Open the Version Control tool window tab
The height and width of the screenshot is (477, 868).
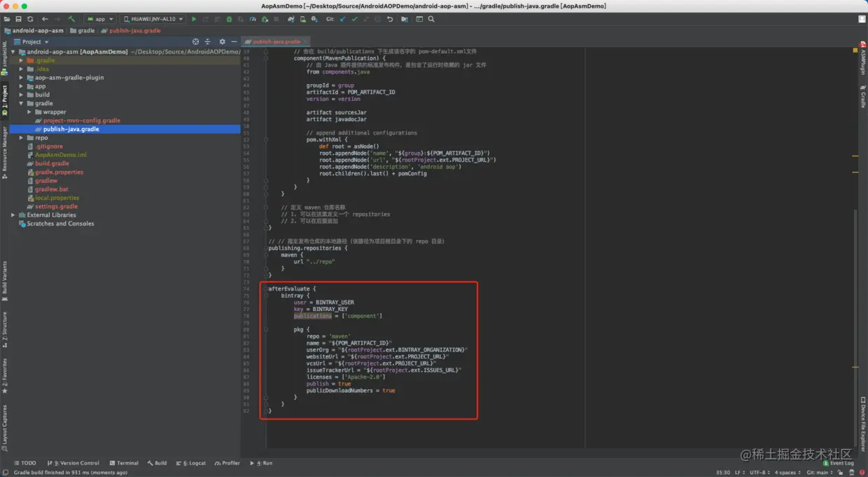tap(73, 463)
